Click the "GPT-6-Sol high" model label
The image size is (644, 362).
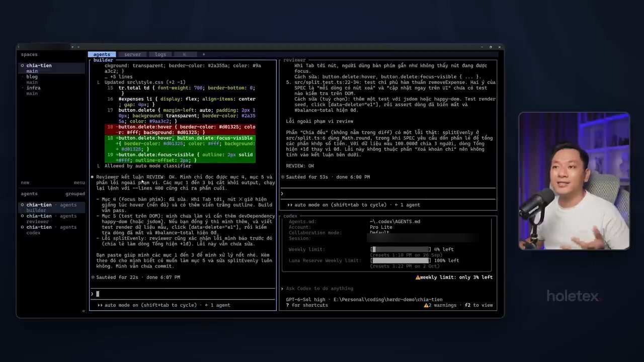point(305,300)
